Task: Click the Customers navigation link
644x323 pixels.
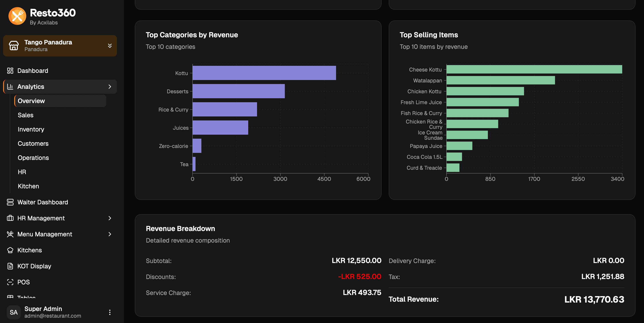Action: click(33, 143)
